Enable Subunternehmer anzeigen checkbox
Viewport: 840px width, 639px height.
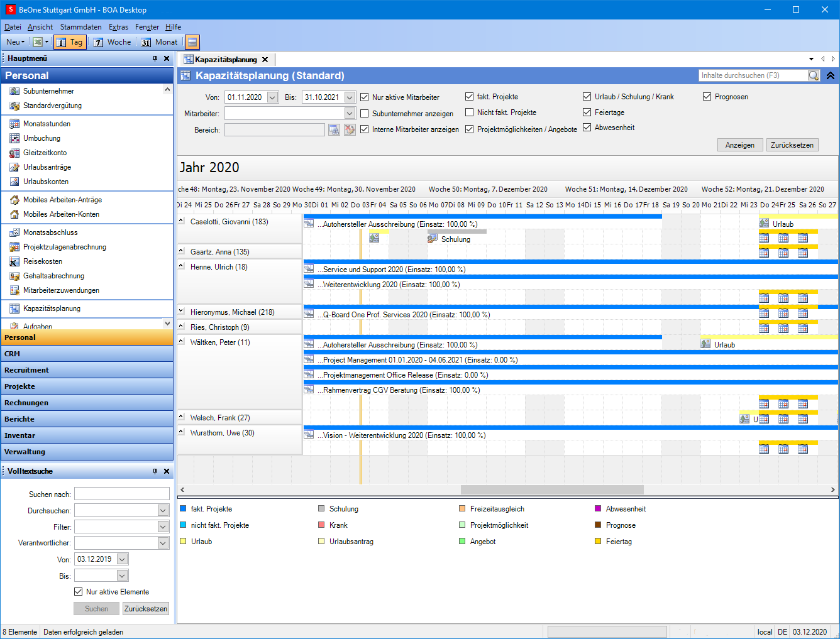tap(365, 114)
